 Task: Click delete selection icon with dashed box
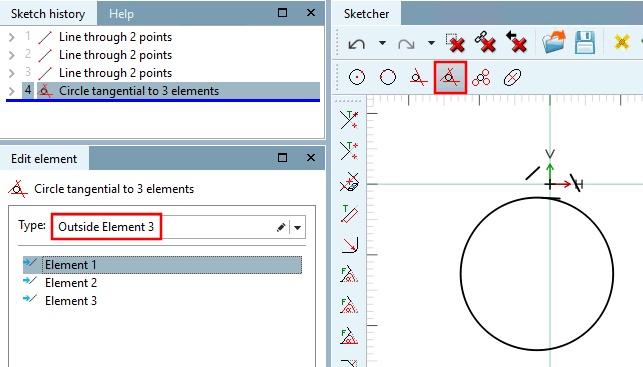[x=455, y=43]
